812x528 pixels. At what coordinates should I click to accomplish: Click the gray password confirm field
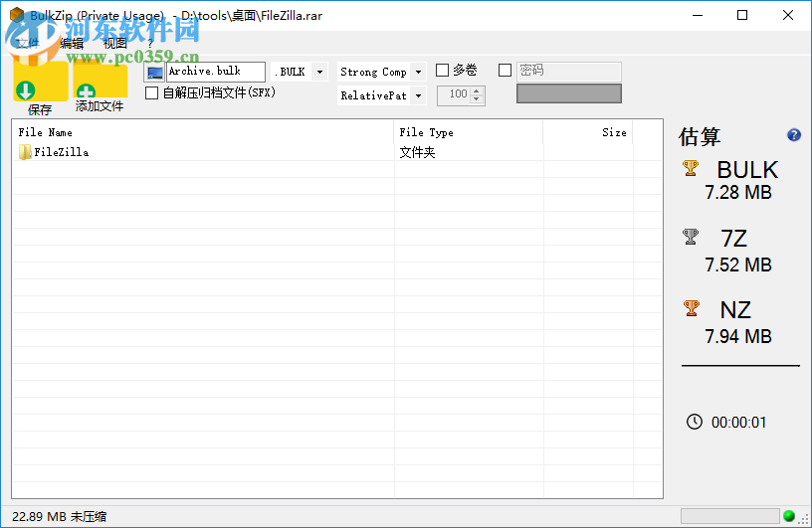click(568, 93)
